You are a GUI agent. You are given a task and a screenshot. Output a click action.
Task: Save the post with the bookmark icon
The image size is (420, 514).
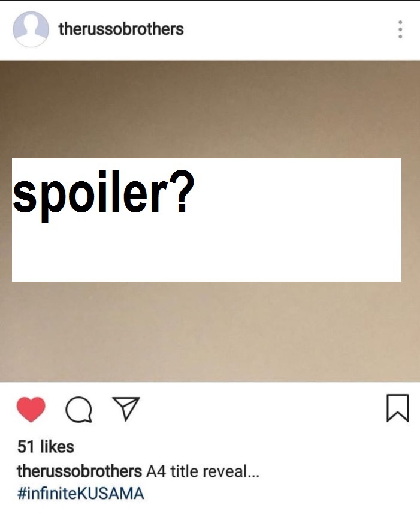tap(397, 408)
